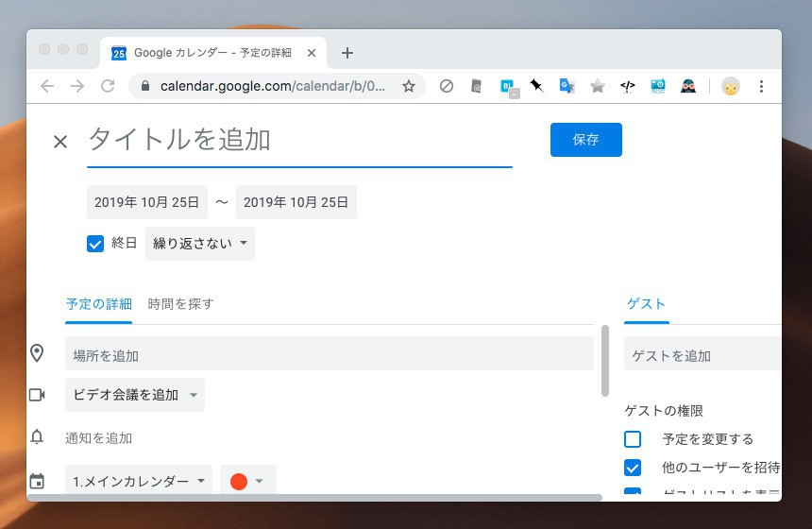
Task: Open the 1.メインカレンダー calendar selector
Action: (x=139, y=481)
